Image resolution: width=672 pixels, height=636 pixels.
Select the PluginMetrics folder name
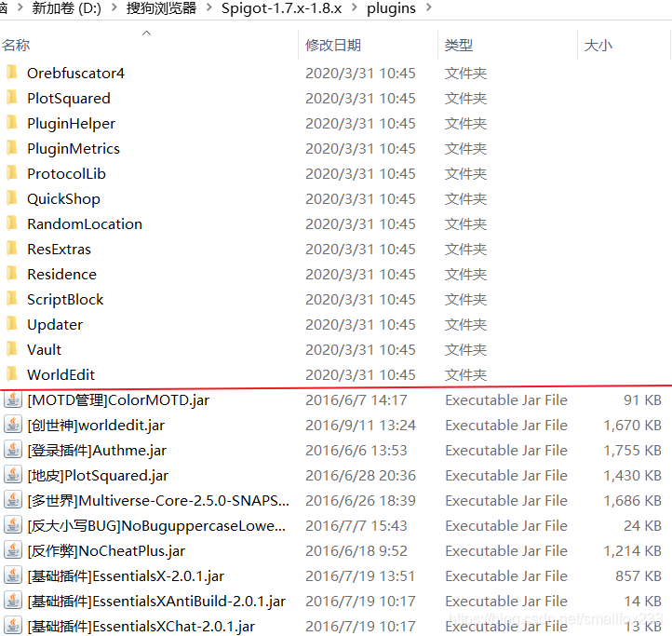pos(74,149)
